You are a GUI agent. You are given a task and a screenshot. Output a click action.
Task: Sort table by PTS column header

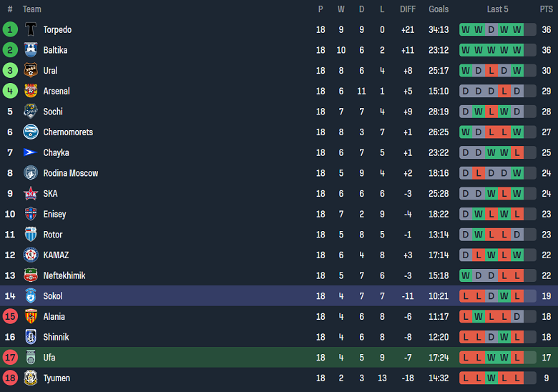(x=546, y=9)
